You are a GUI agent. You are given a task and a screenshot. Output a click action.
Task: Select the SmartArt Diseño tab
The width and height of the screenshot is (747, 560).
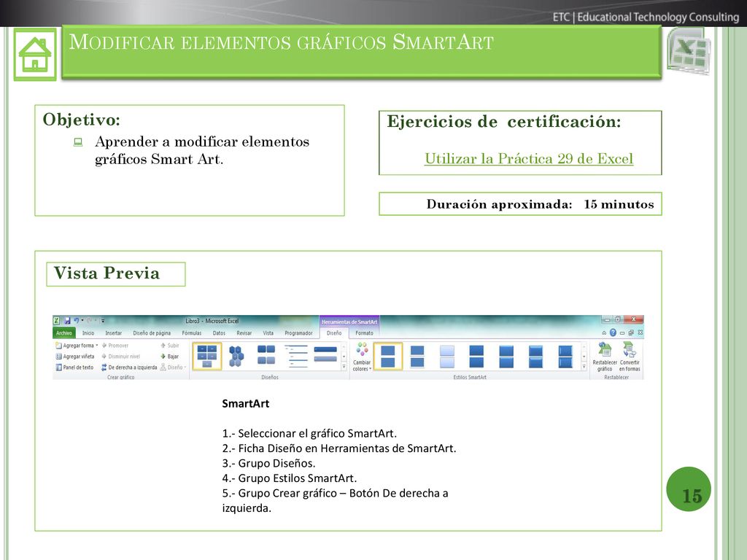[334, 332]
